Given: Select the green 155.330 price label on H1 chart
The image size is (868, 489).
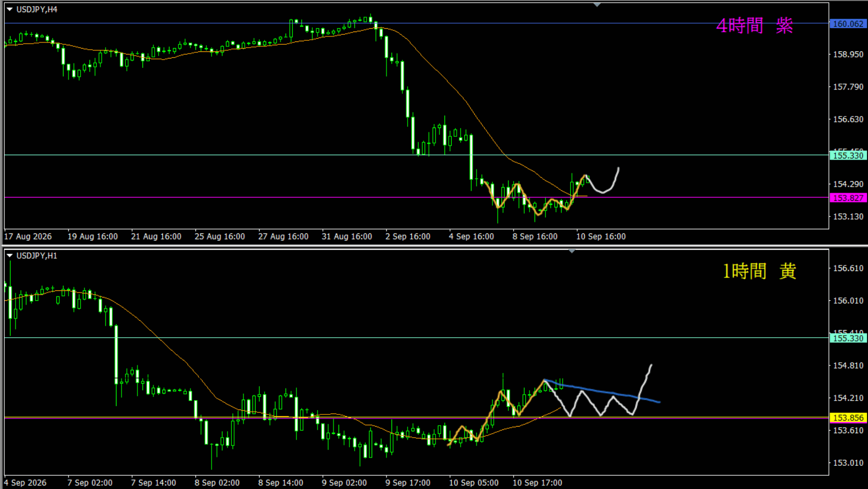Looking at the screenshot, I should coord(848,338).
